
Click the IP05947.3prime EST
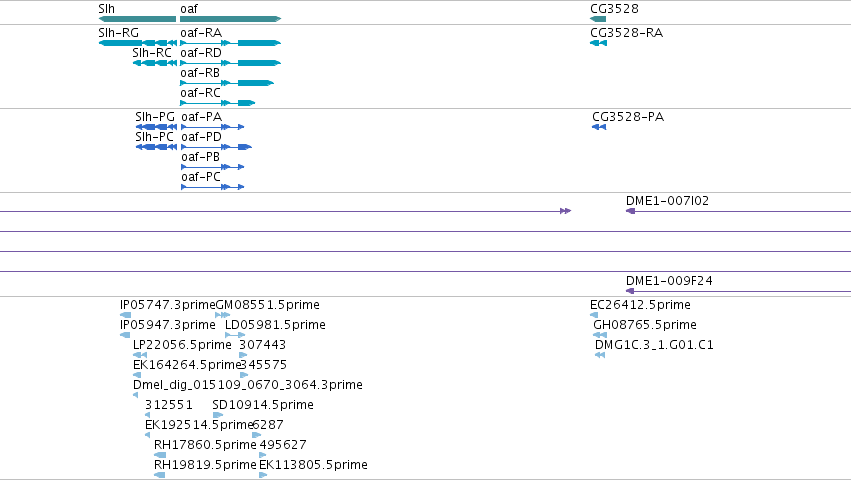125,335
